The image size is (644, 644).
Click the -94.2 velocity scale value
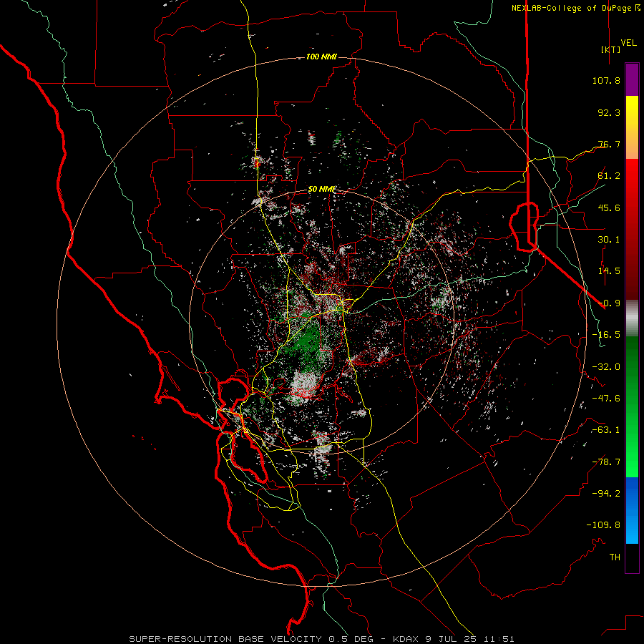coord(606,493)
